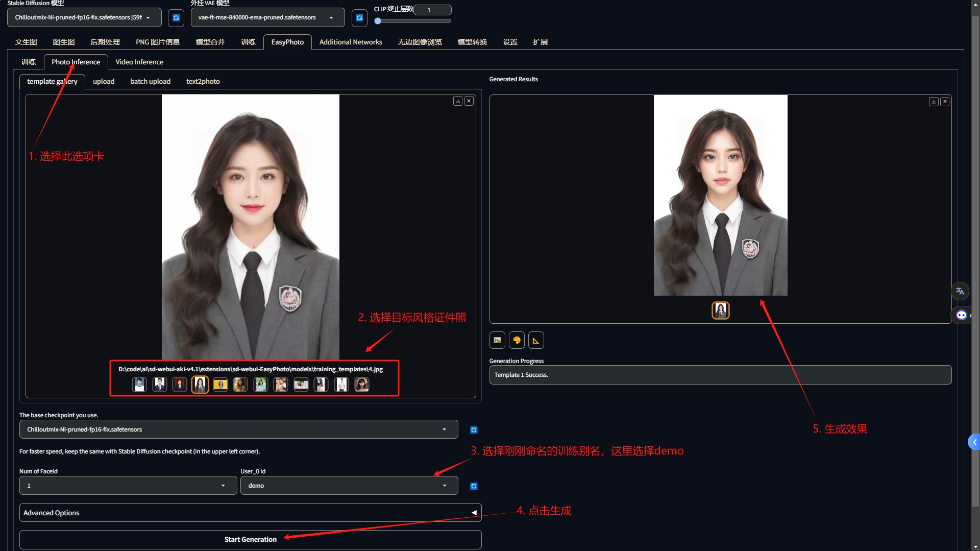Image resolution: width=980 pixels, height=551 pixels.
Task: Clear the template gallery preview image
Action: pyautogui.click(x=469, y=101)
